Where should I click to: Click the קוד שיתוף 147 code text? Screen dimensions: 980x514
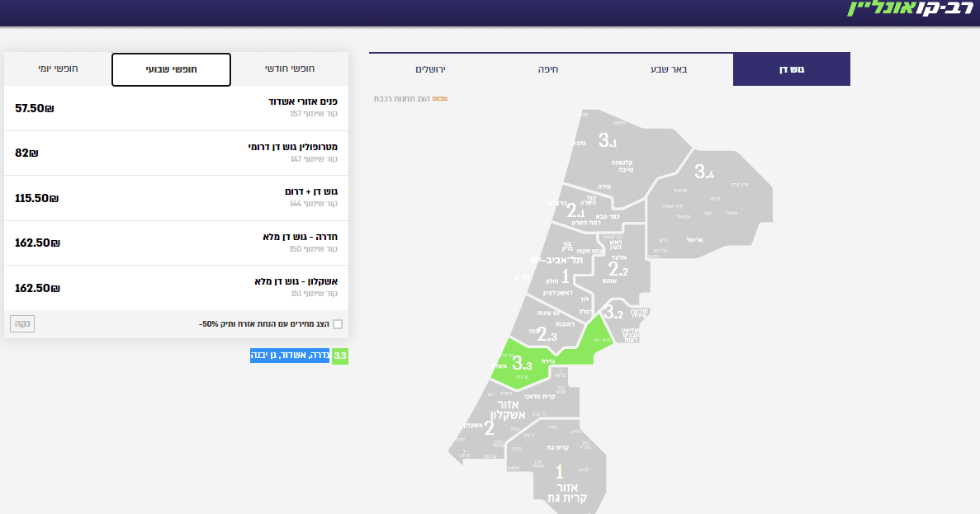click(x=314, y=159)
